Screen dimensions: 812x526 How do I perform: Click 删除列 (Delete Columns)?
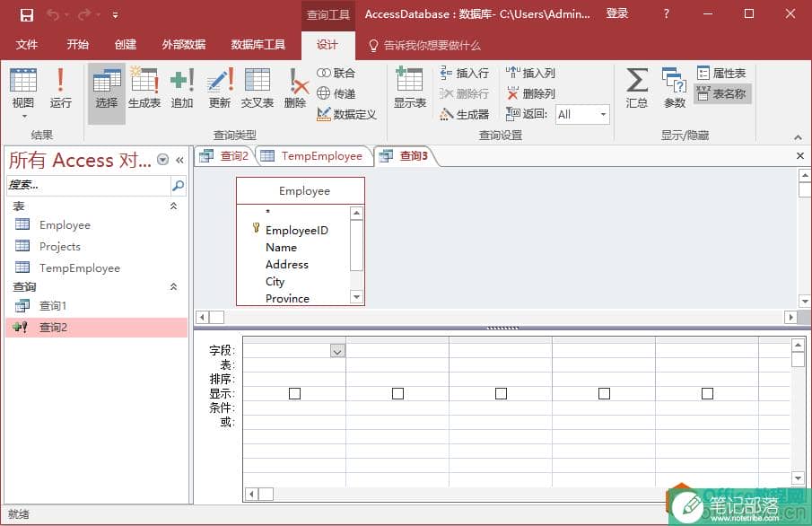530,93
